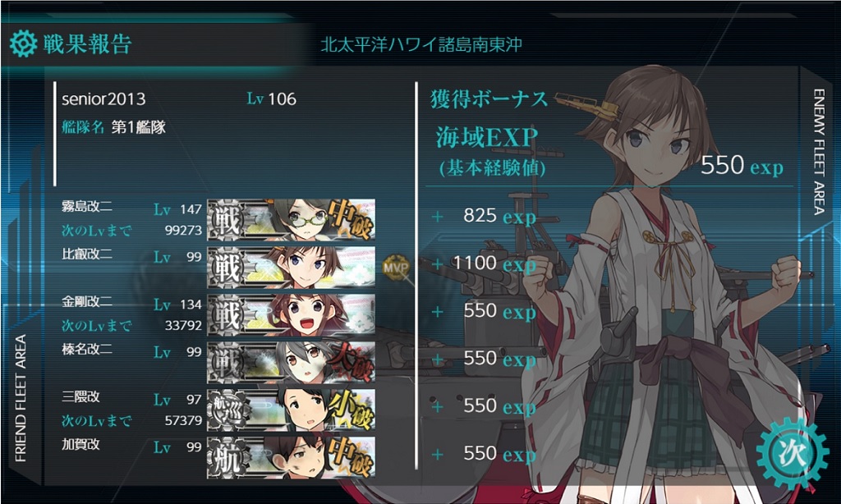Open the ENEMY FLEET AREA tab
841x504 pixels.
[819, 152]
